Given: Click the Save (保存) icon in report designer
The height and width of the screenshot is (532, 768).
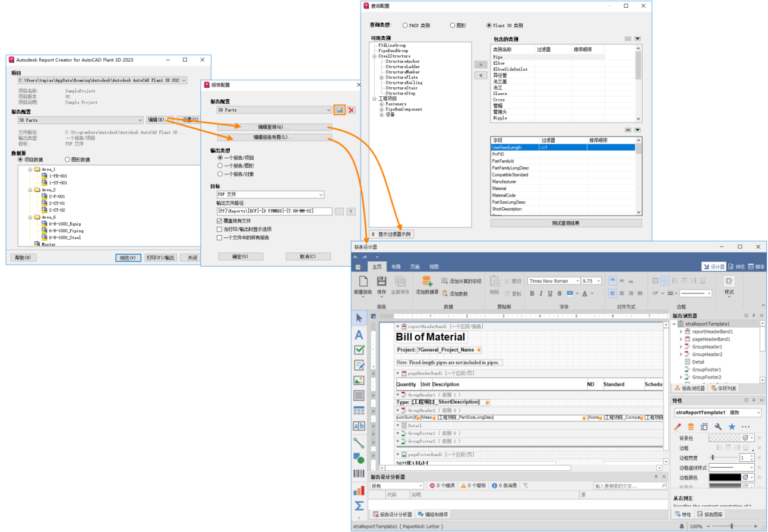Looking at the screenshot, I should click(382, 281).
